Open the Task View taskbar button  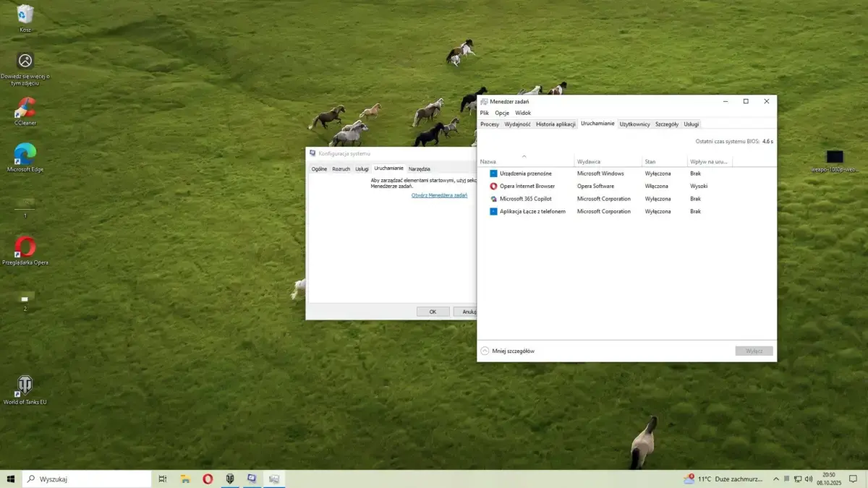(x=163, y=479)
